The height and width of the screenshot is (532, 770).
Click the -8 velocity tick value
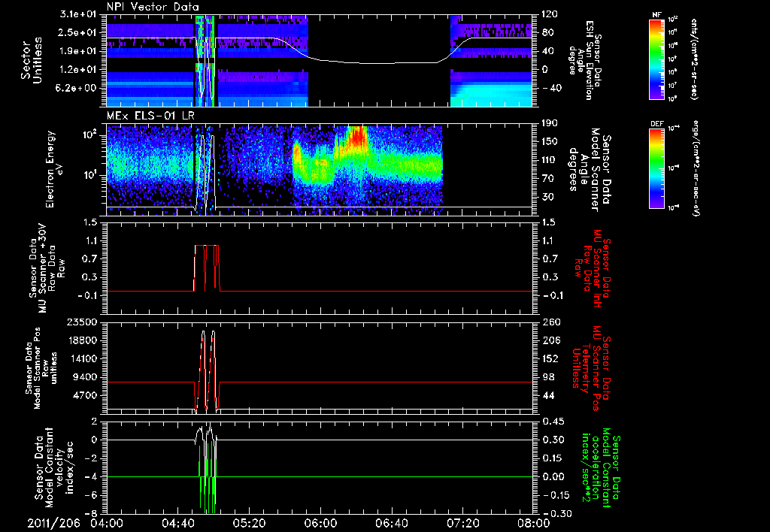tap(91, 513)
